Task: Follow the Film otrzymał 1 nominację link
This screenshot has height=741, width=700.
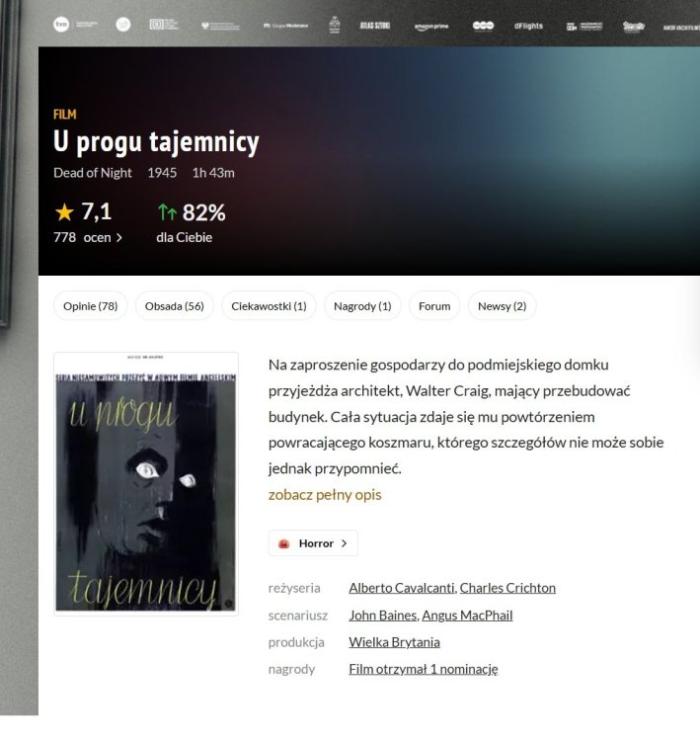Action: (x=423, y=669)
